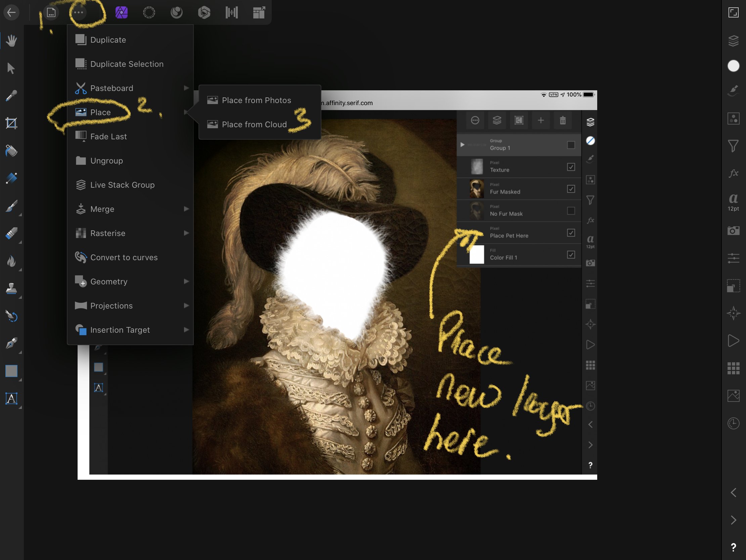
Task: Choose Fade Last menu item
Action: click(x=130, y=137)
